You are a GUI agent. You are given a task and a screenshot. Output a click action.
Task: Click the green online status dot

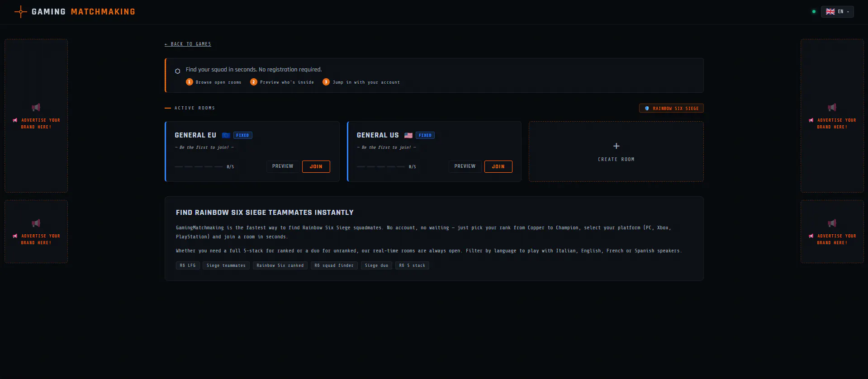814,12
